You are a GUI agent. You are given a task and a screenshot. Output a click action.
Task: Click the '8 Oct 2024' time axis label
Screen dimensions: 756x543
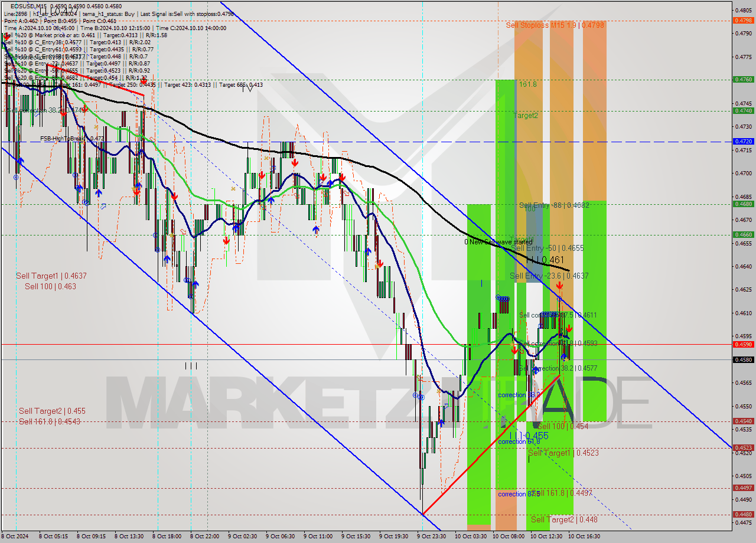pyautogui.click(x=15, y=537)
